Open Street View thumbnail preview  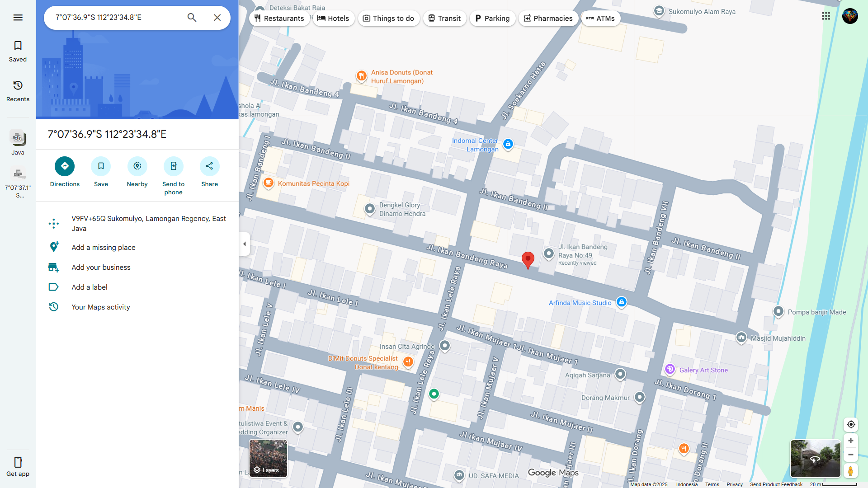click(815, 459)
